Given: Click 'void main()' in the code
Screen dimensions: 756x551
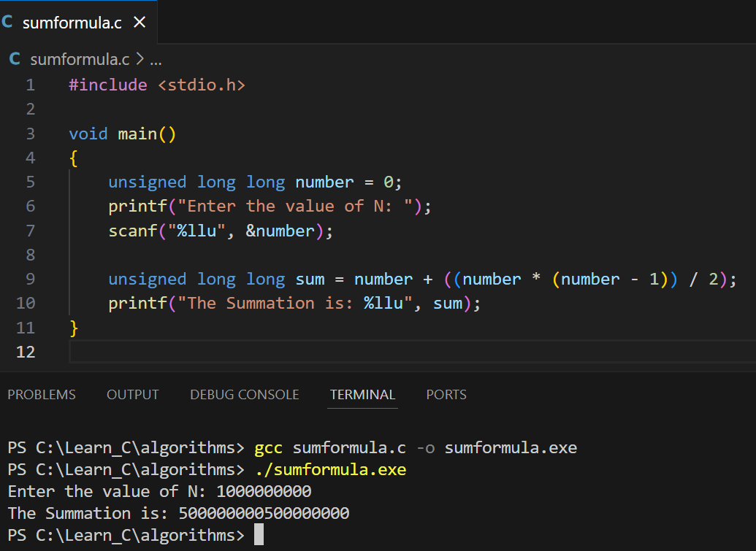Looking at the screenshot, I should tap(123, 134).
